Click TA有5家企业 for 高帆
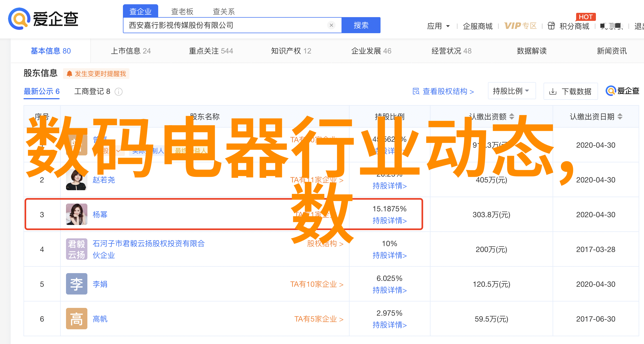Viewport: 644px width, 344px height. pyautogui.click(x=319, y=319)
